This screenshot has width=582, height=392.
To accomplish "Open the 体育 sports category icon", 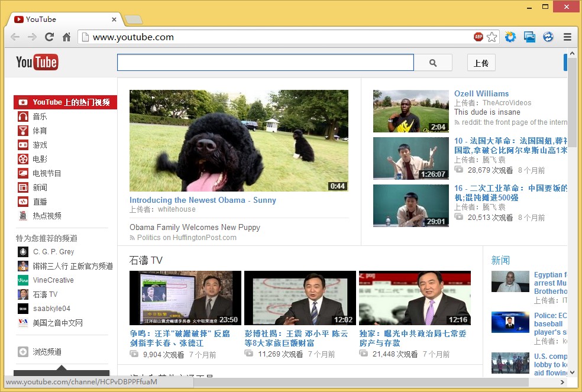I will coord(23,131).
